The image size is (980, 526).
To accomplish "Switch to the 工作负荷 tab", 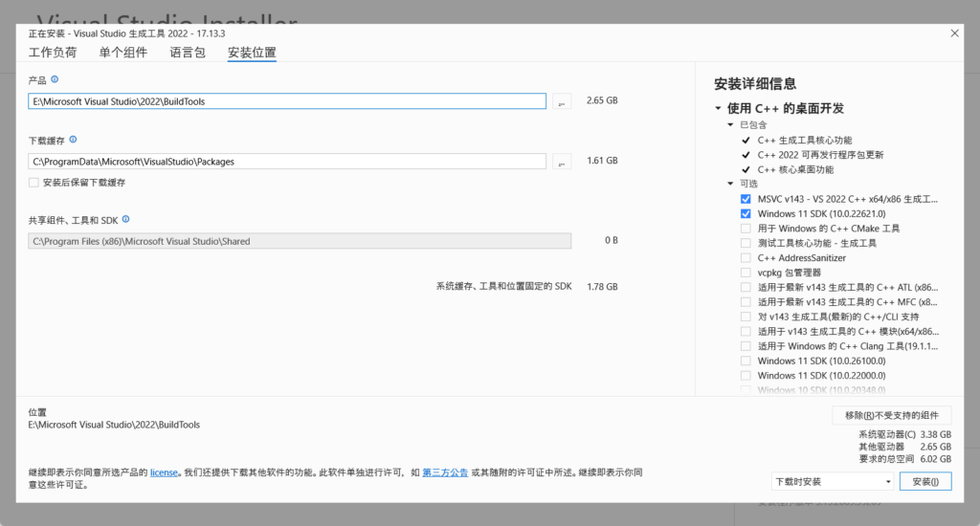I will point(53,53).
